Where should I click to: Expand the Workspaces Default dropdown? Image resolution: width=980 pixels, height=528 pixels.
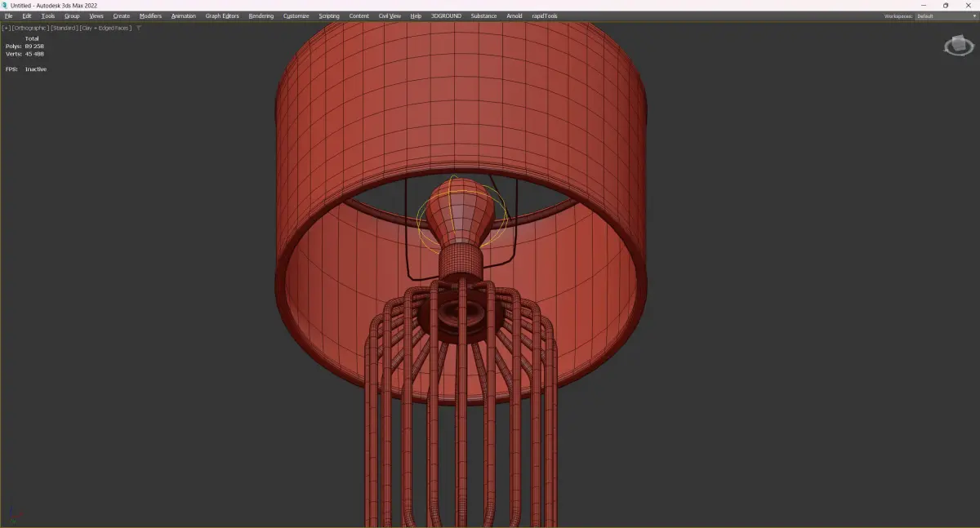pyautogui.click(x=946, y=16)
